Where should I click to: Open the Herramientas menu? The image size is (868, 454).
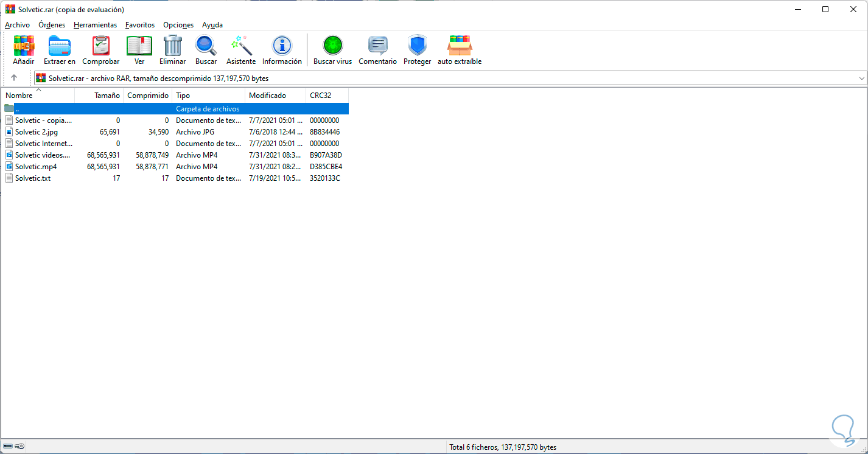96,25
